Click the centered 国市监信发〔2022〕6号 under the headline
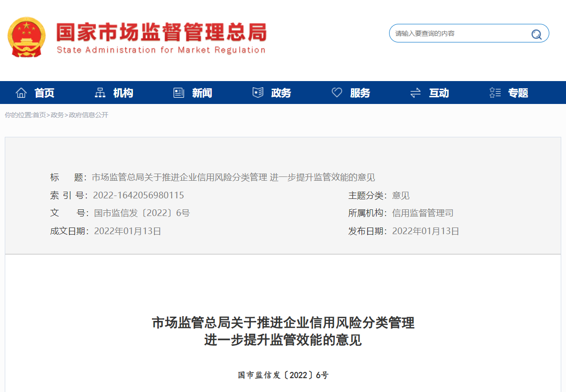 tap(283, 375)
